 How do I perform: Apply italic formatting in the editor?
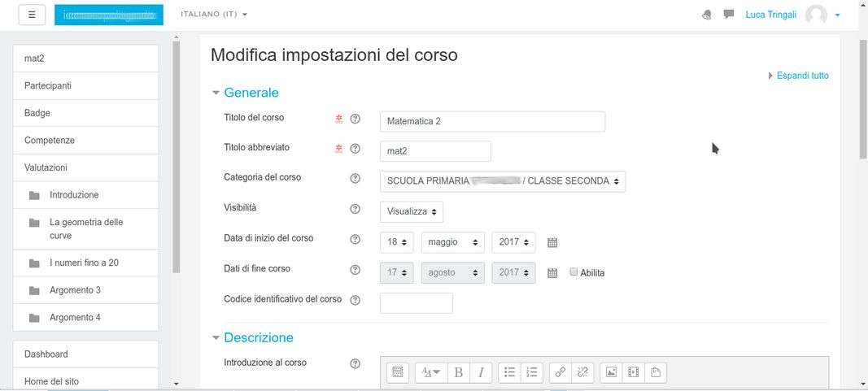pos(481,372)
